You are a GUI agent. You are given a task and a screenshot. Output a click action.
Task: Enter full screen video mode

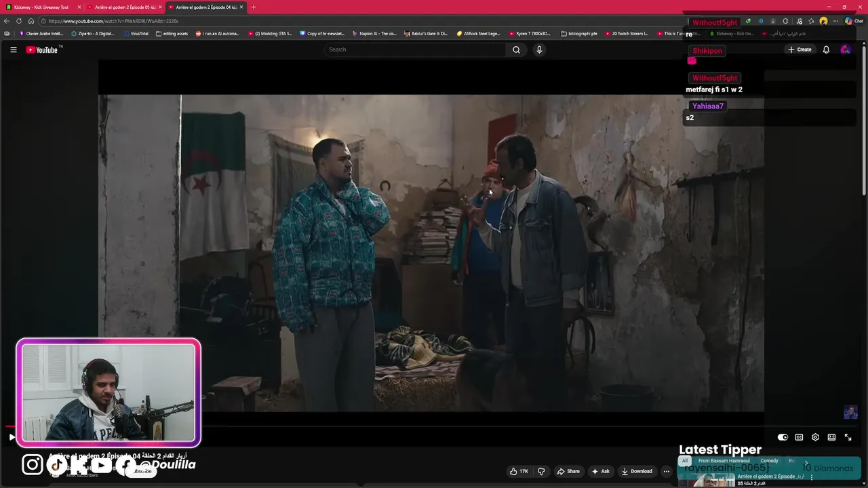click(848, 437)
